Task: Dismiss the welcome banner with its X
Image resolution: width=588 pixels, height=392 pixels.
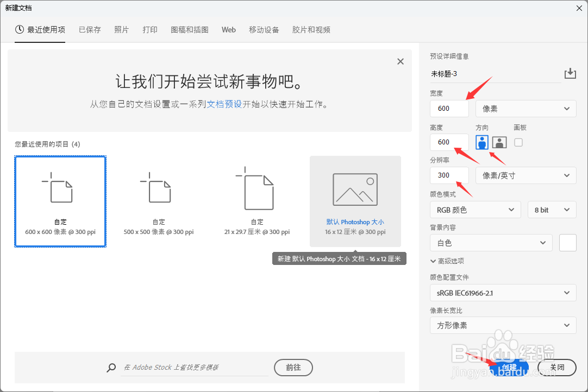Action: click(x=401, y=61)
